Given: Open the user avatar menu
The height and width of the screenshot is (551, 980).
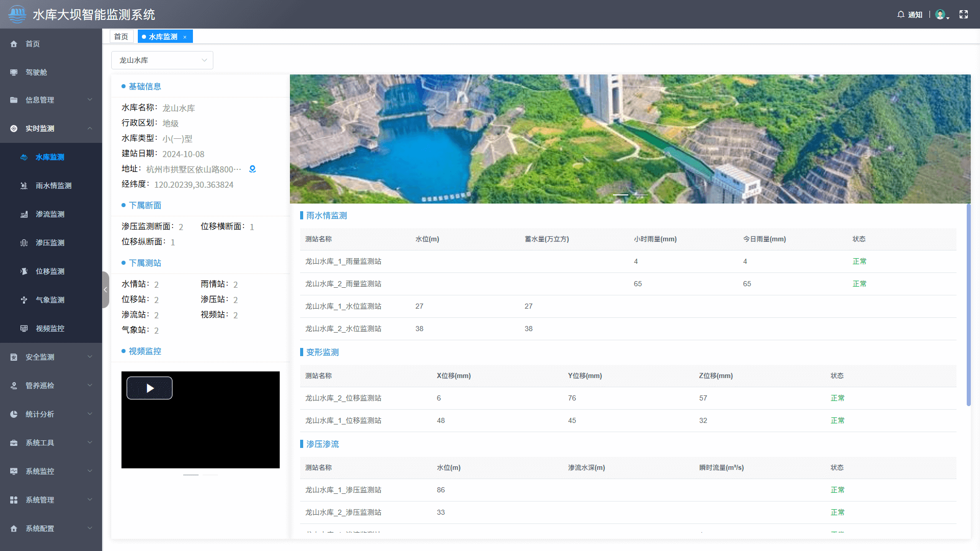Looking at the screenshot, I should (x=941, y=14).
